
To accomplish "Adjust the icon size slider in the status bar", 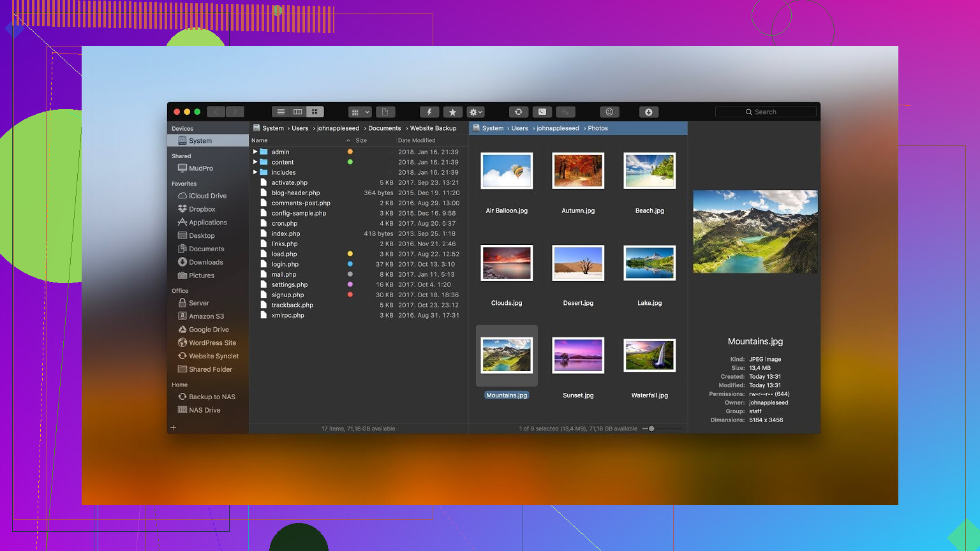I will point(651,429).
